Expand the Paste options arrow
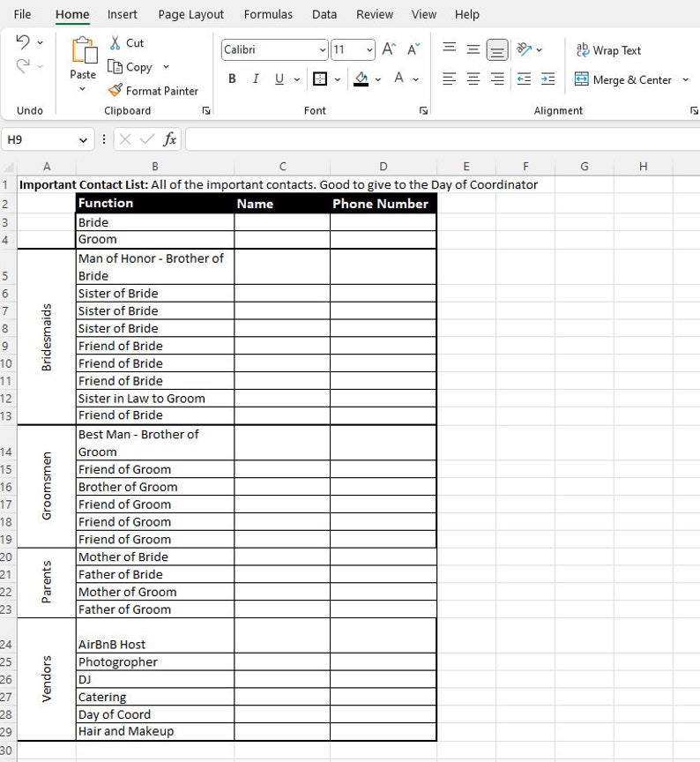 point(83,89)
